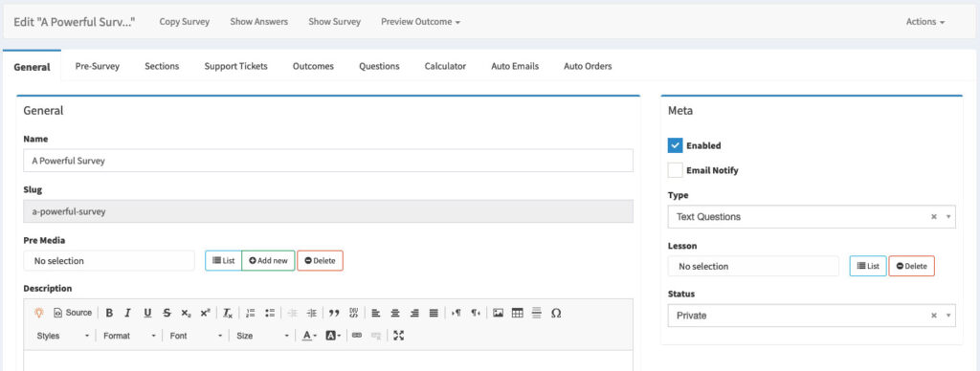Expand the Preview Outcome menu
The width and height of the screenshot is (980, 371).
421,21
